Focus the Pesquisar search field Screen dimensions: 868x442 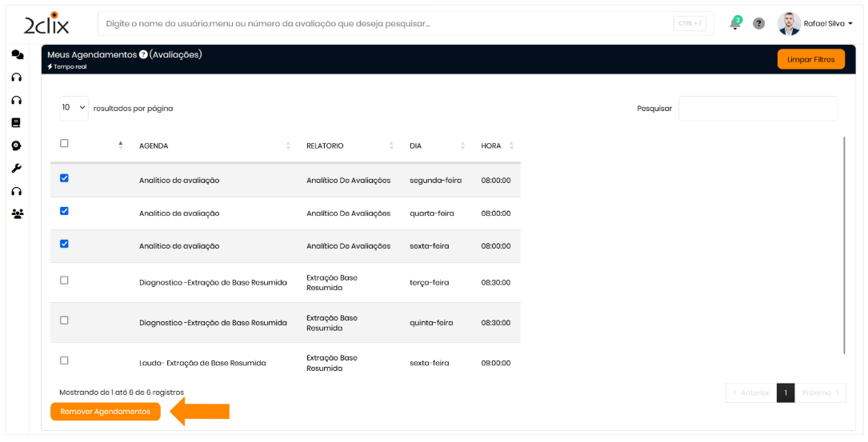pos(758,109)
